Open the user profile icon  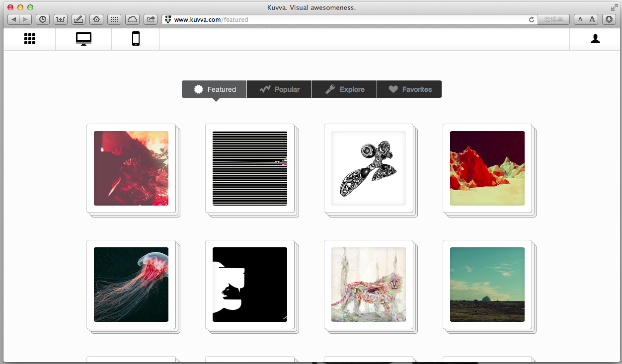[595, 39]
